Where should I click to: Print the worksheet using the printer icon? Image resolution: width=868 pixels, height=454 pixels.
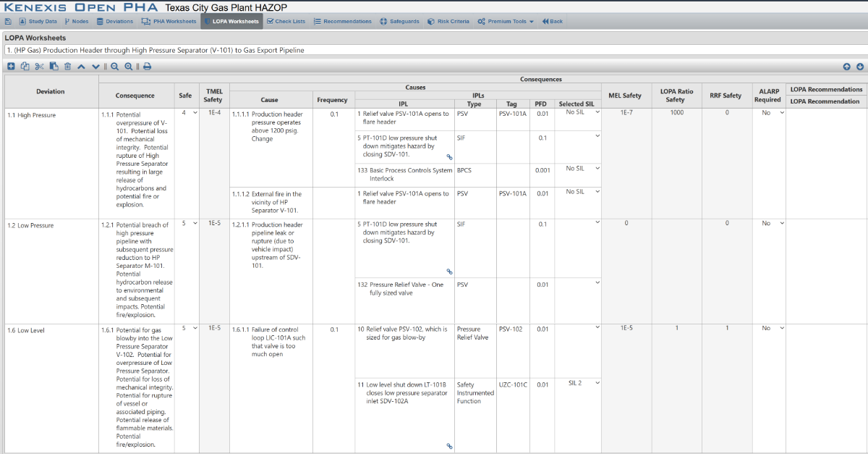148,67
